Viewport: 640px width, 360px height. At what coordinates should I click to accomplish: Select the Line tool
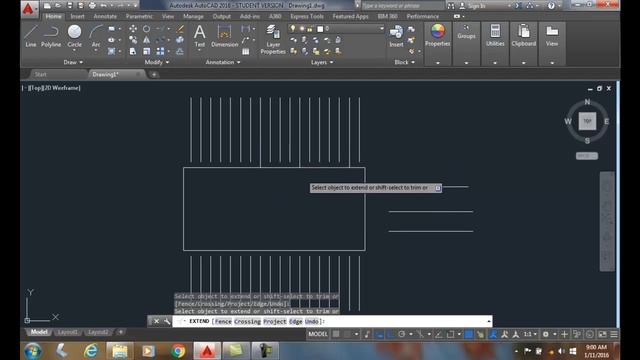coord(31,36)
